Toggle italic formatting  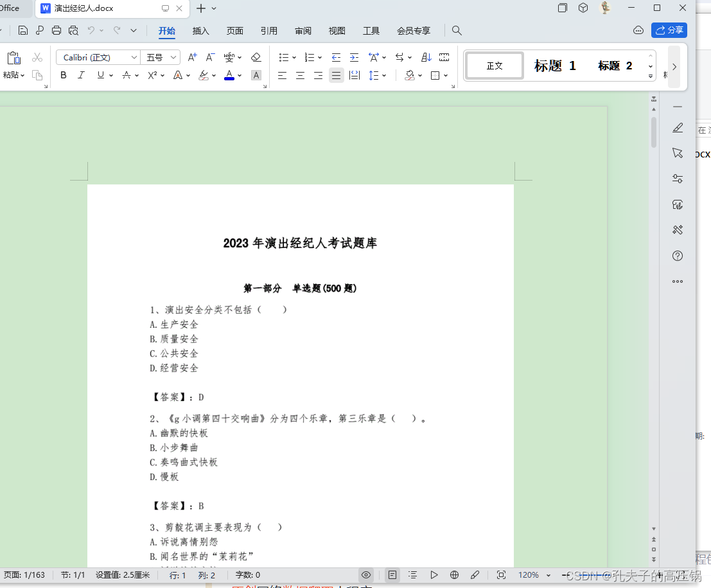[81, 75]
